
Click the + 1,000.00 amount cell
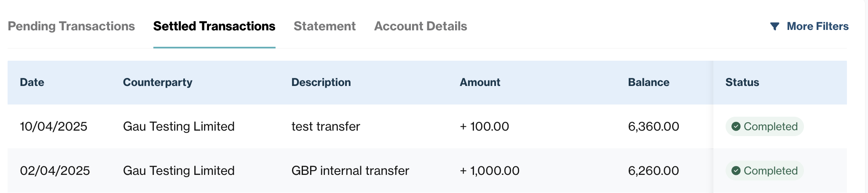[x=490, y=171]
